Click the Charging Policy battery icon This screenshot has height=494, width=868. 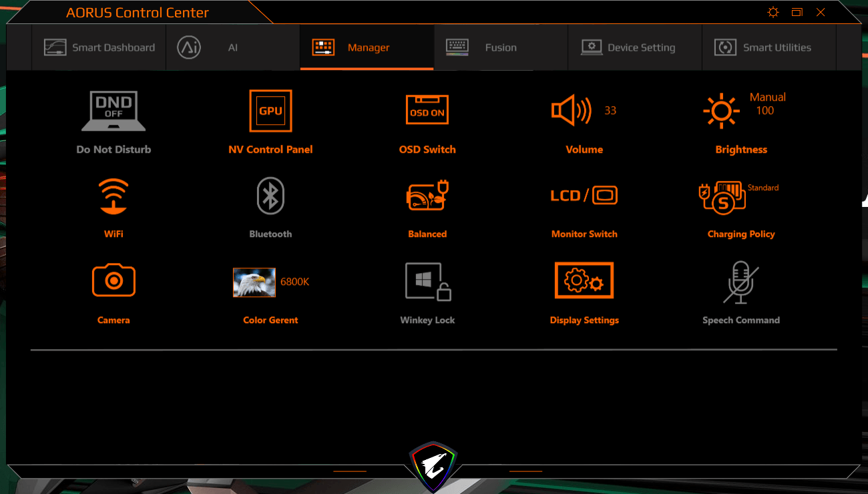pyautogui.click(x=722, y=197)
